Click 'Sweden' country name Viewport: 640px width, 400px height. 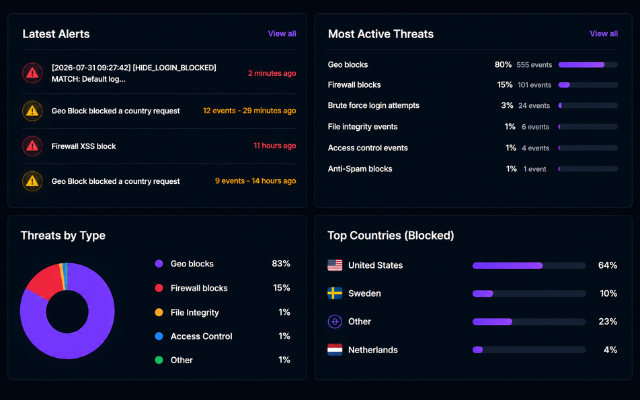tap(364, 293)
